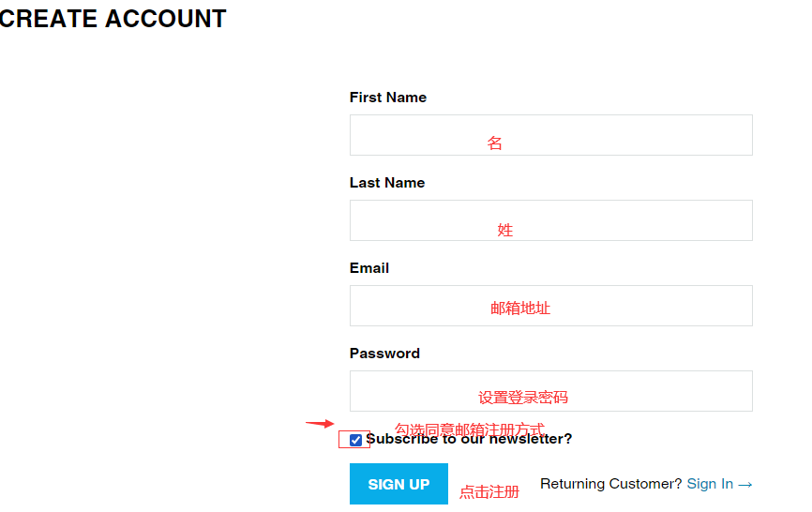Click the First Name label

pos(387,98)
